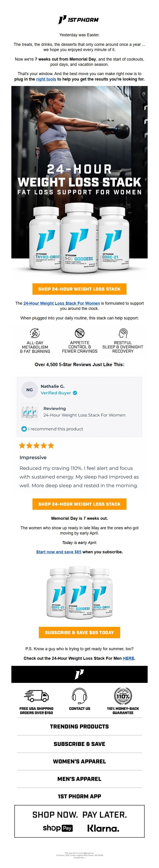
Task: Click the verified buyer checkmark badge
Action: point(75,393)
